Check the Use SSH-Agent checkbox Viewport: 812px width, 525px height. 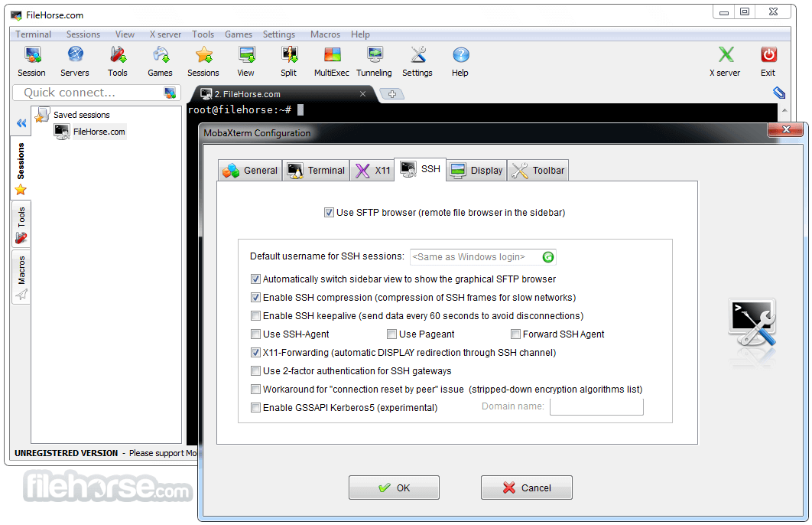[255, 334]
